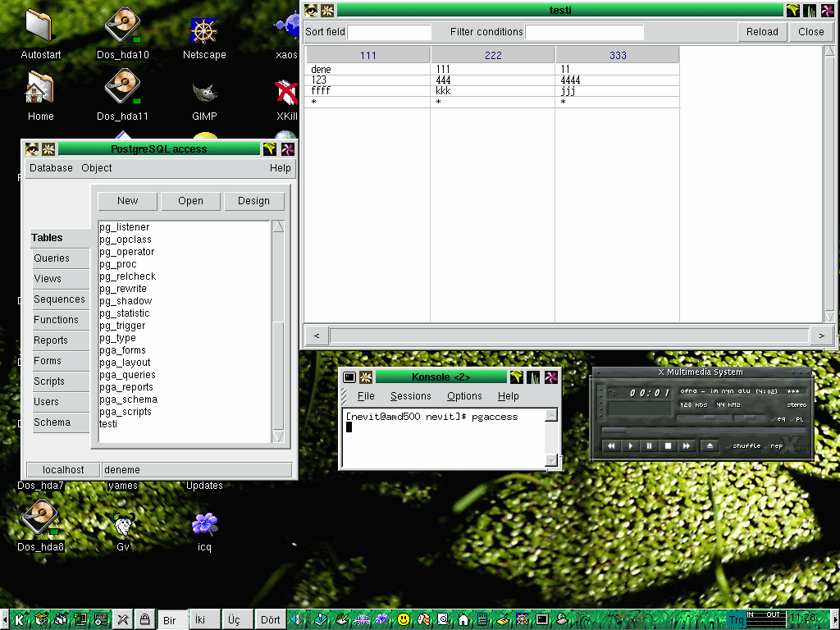The image size is (840, 630).
Task: Skip to the next track in player
Action: (x=687, y=445)
